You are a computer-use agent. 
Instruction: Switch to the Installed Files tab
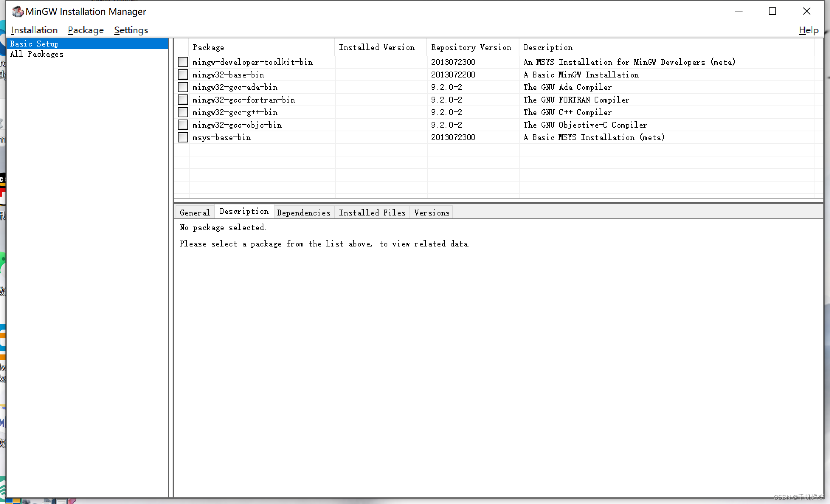372,213
